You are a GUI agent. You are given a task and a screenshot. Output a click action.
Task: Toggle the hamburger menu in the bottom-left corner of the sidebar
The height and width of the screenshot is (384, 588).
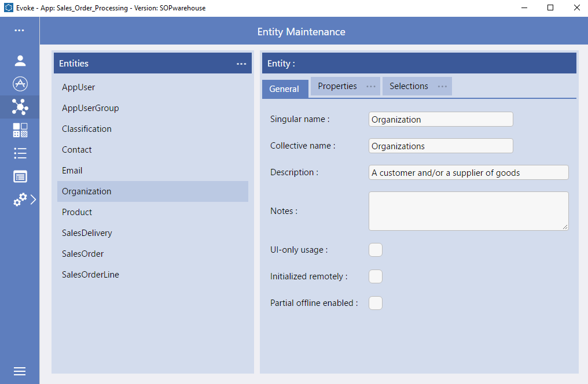click(x=20, y=371)
